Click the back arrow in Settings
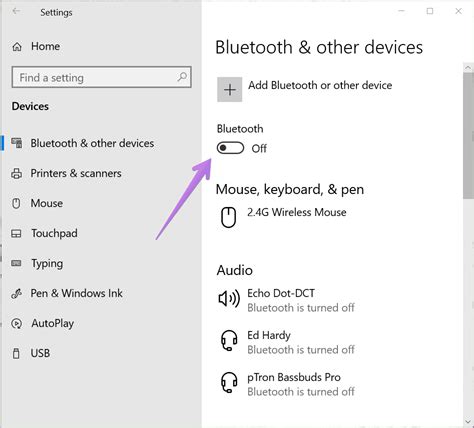 16,11
